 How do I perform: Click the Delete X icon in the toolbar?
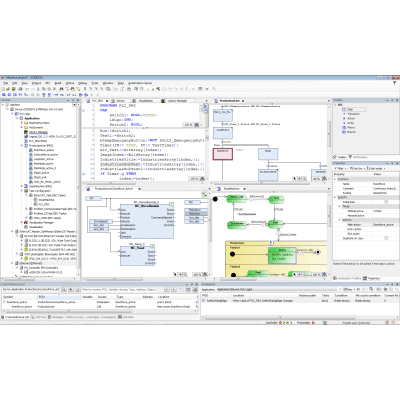54,89
